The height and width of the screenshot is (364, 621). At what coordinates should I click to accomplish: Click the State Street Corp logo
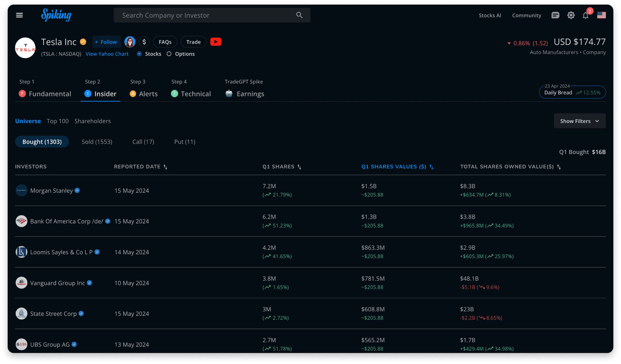(21, 314)
